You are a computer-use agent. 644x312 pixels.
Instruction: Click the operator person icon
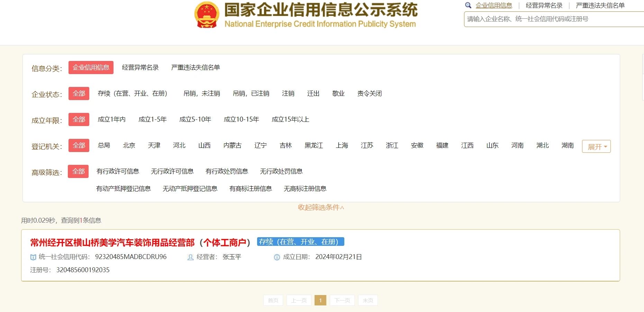pyautogui.click(x=190, y=257)
